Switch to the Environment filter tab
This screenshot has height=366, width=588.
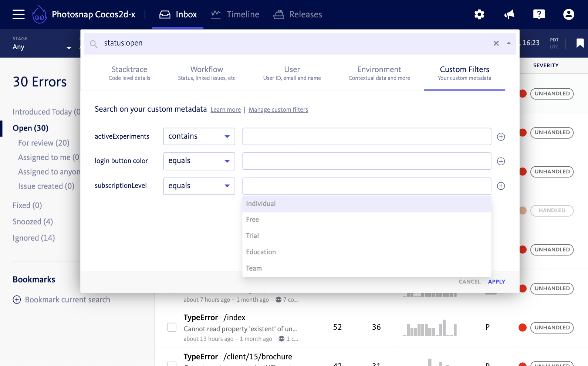[x=379, y=73]
